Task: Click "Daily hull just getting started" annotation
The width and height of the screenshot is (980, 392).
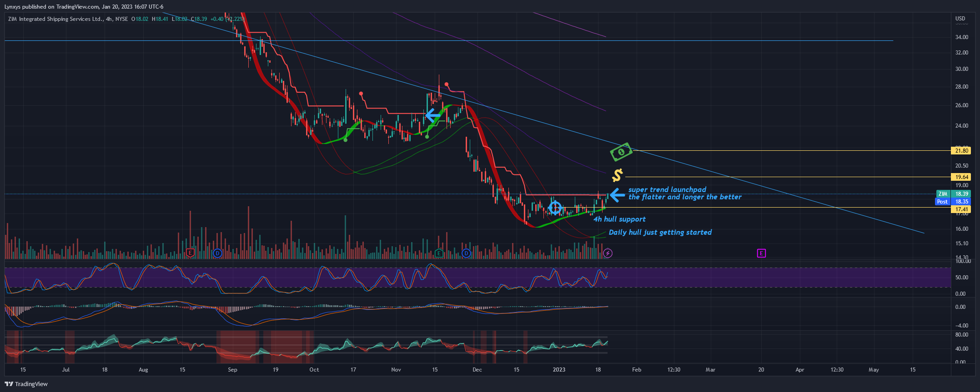Action: tap(660, 232)
